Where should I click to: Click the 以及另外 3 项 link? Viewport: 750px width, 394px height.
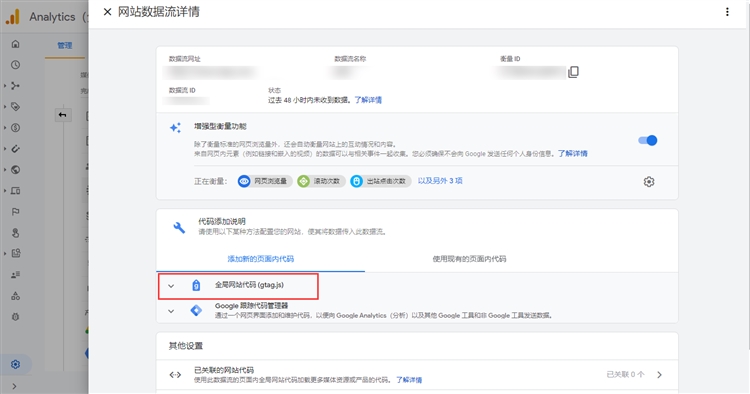coord(440,181)
